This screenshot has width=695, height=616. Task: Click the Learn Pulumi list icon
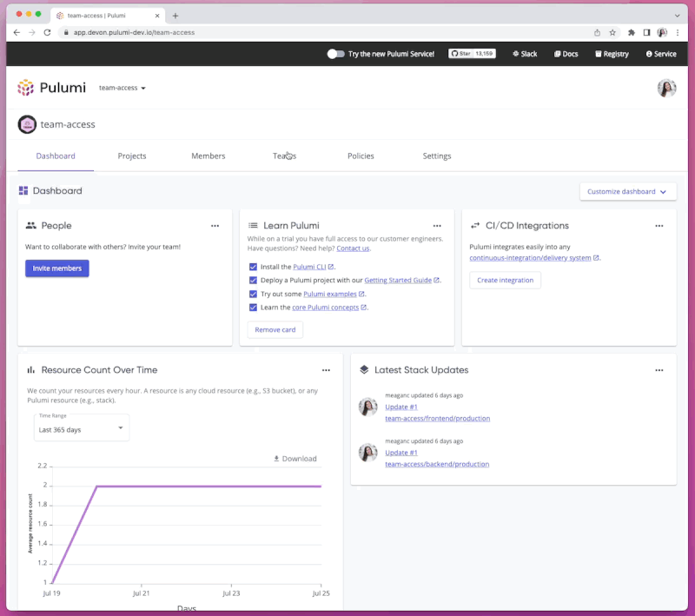coord(253,226)
